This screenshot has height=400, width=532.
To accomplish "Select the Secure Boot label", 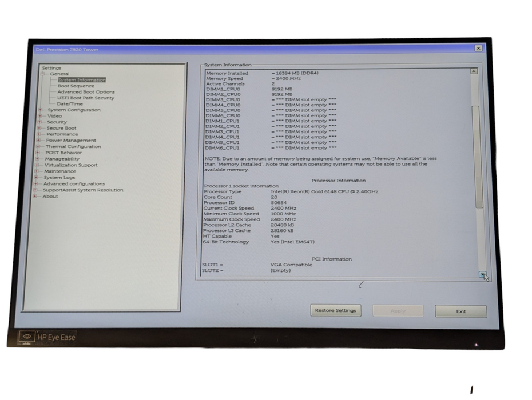I will click(61, 128).
